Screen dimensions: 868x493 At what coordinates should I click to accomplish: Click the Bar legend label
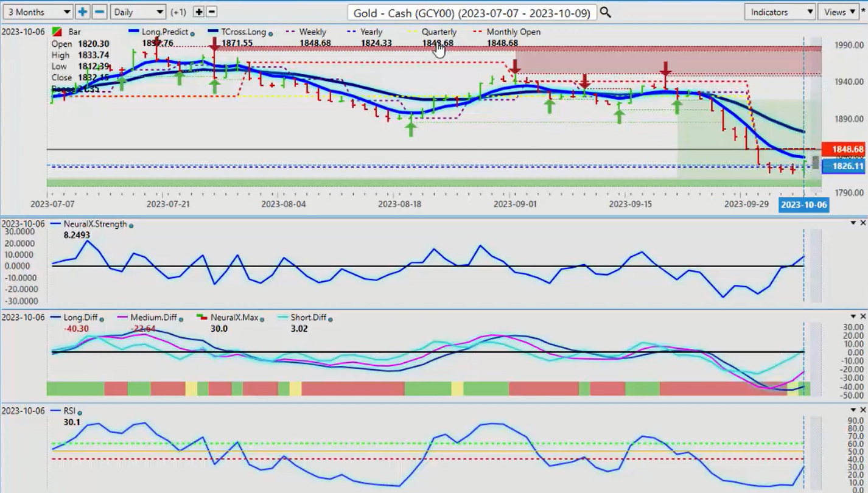pos(74,32)
